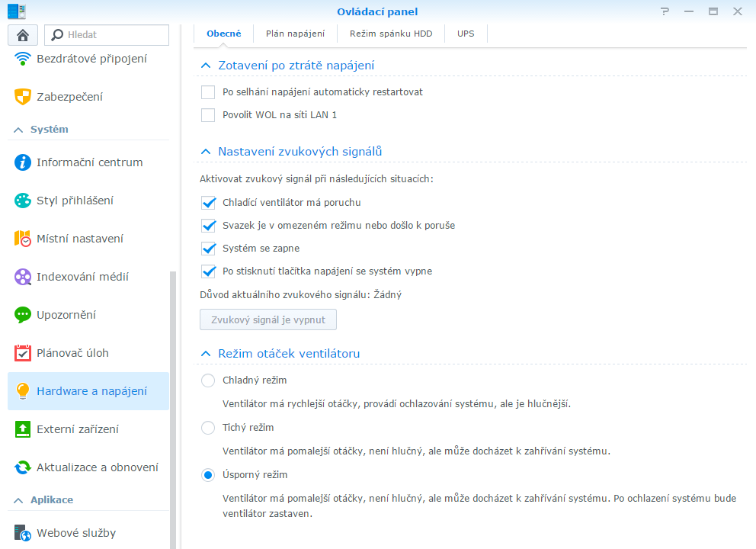756x549 pixels.
Task: Collapse the Režim otáček ventilátoru section
Action: click(x=206, y=354)
